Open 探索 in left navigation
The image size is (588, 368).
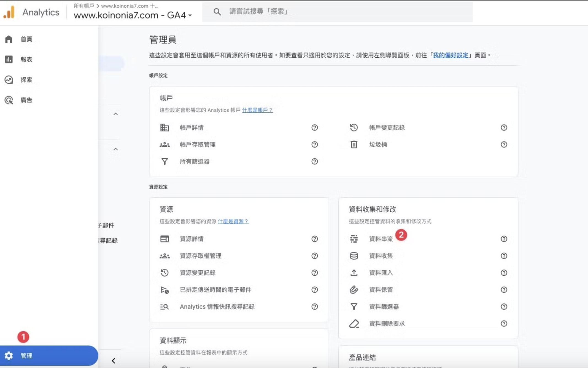26,80
